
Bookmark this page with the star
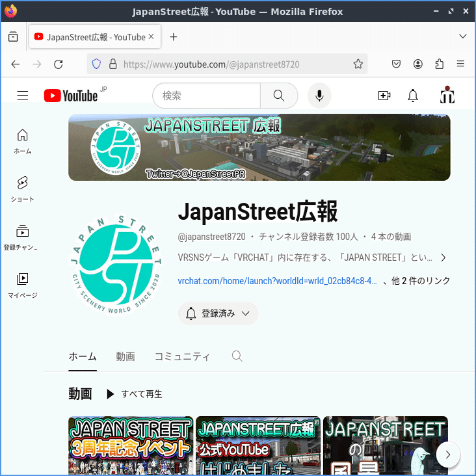[x=358, y=64]
